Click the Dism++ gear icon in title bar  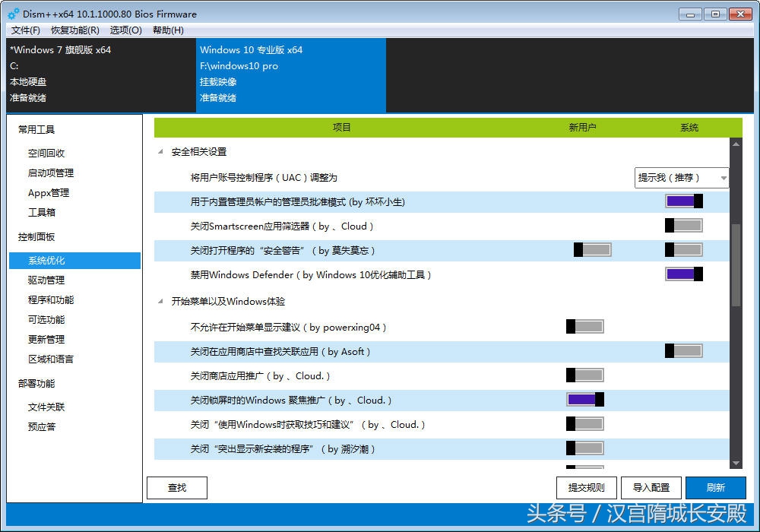[x=14, y=14]
